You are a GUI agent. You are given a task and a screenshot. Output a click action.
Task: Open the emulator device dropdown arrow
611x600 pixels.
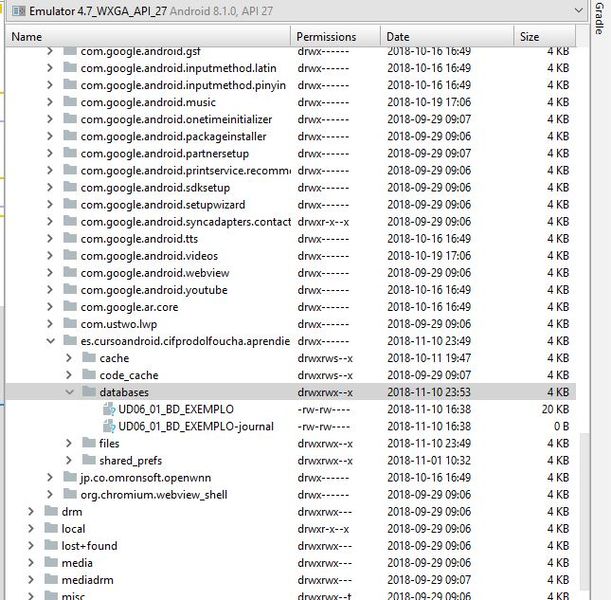point(579,11)
